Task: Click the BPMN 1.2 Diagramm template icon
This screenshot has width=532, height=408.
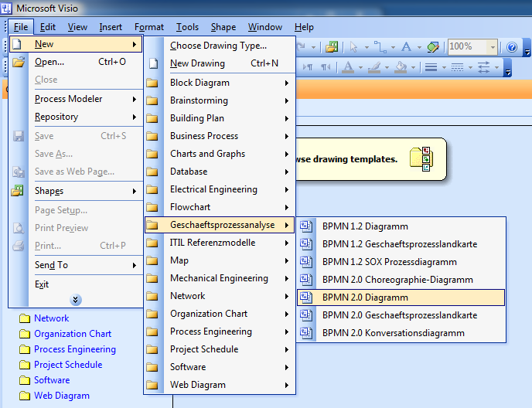Action: [306, 226]
